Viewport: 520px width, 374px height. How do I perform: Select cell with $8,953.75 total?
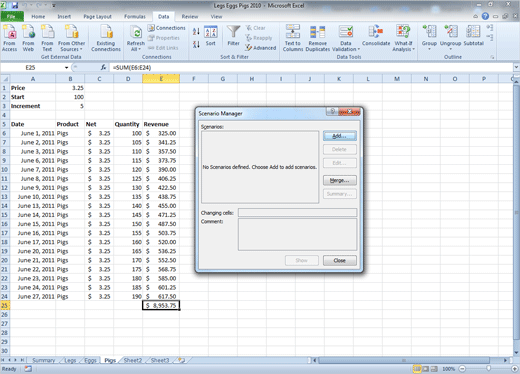(x=161, y=305)
